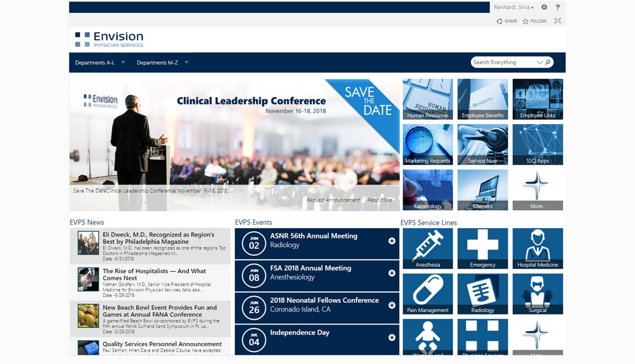Follow this site
Image resolution: width=635 pixels, height=364 pixels.
click(534, 21)
